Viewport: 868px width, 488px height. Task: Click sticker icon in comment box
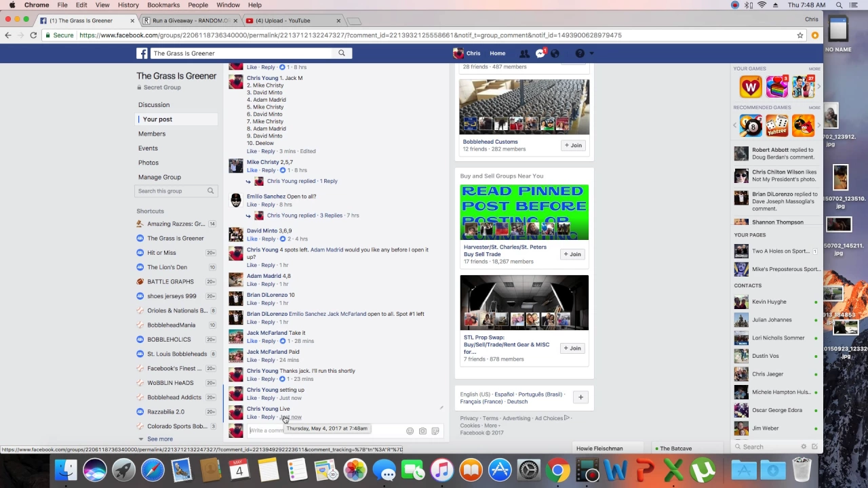point(435,431)
